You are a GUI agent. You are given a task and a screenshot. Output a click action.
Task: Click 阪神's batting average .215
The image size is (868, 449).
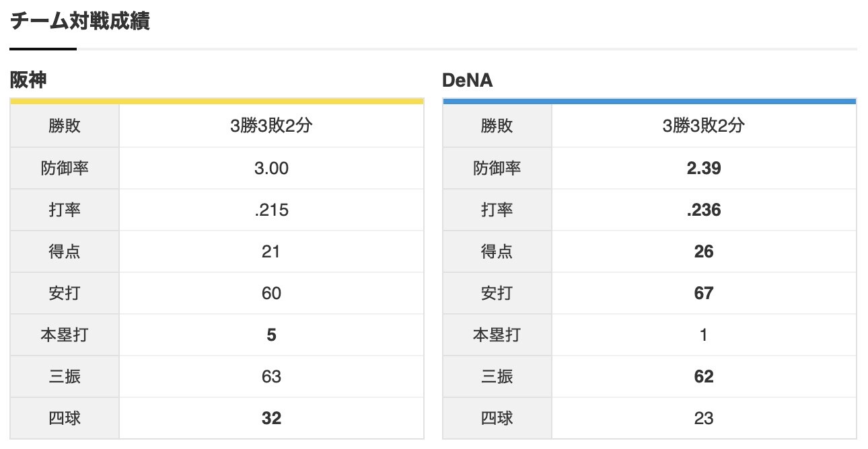(271, 210)
